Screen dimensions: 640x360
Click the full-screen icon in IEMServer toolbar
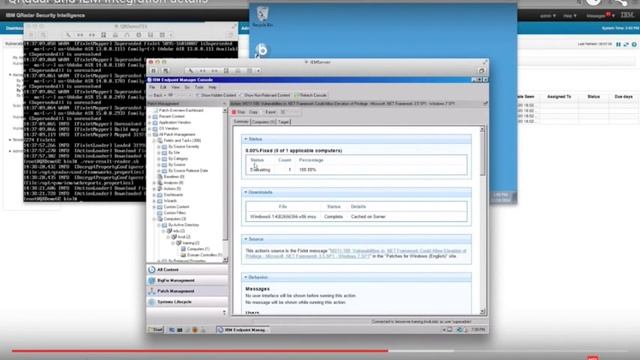point(482,71)
